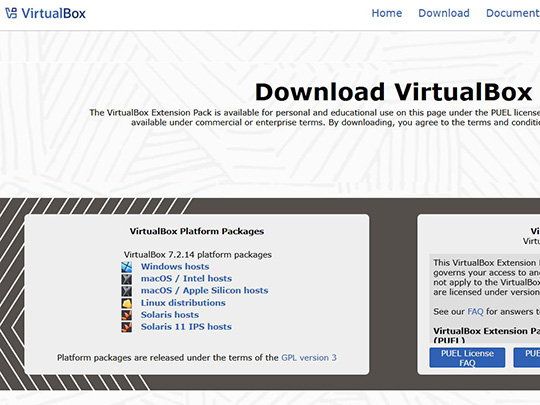Open the GPL version 3 license link
Viewport: 540px width, 405px height.
point(309,357)
